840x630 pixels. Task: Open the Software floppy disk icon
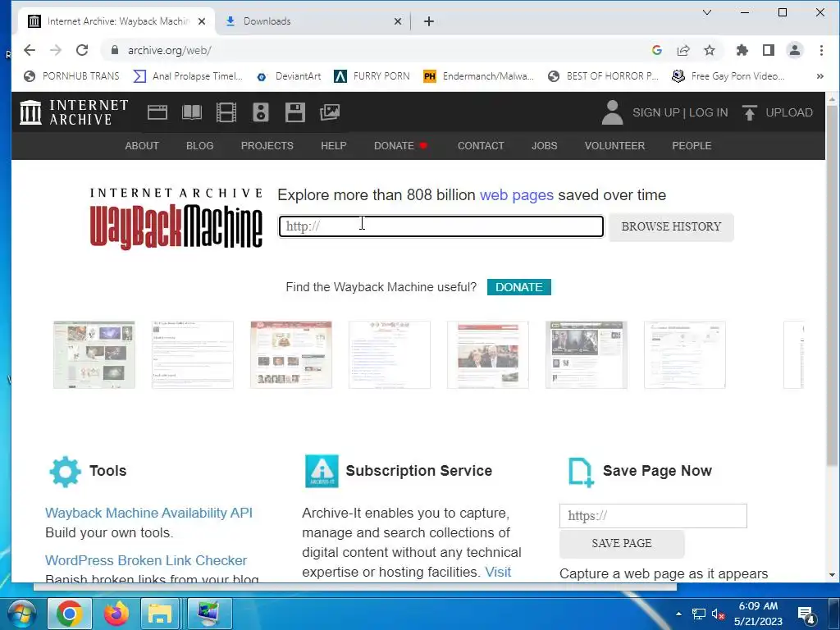click(294, 112)
